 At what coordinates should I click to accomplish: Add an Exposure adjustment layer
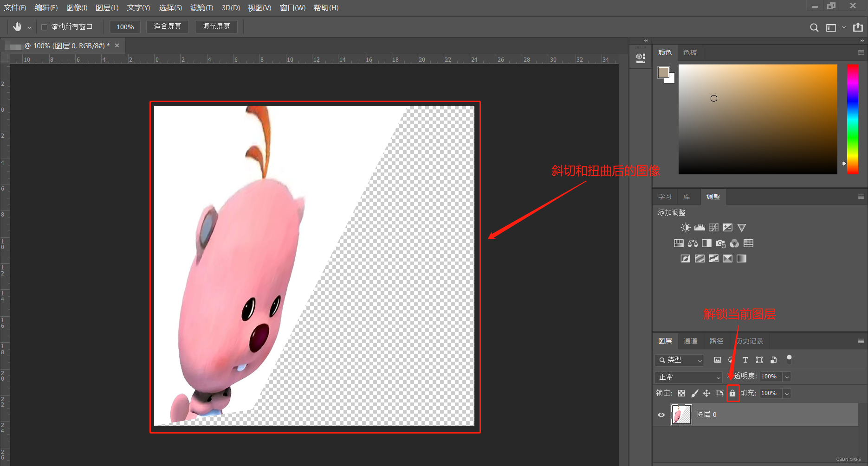[727, 228]
